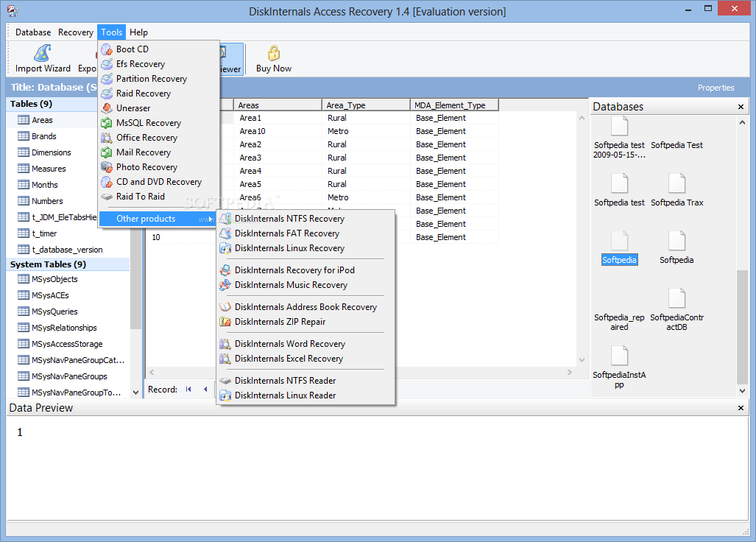
Task: Click the Buy Now label
Action: 274,68
